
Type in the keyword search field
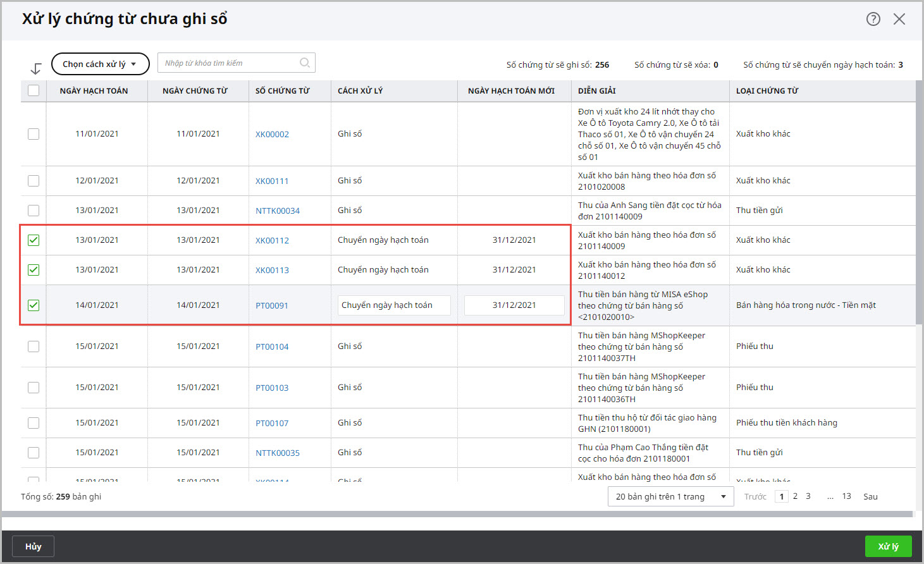coord(229,63)
